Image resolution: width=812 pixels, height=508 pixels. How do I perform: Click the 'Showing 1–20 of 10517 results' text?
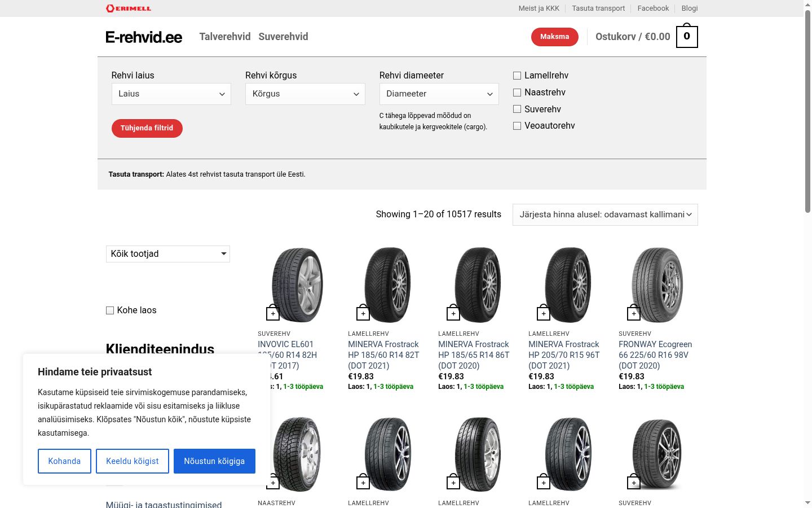439,214
